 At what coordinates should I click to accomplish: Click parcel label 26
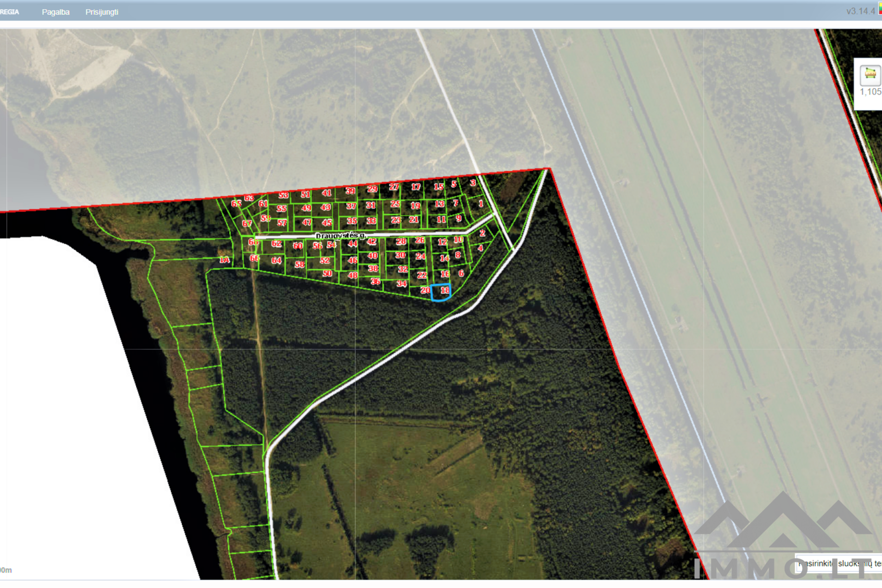click(420, 240)
